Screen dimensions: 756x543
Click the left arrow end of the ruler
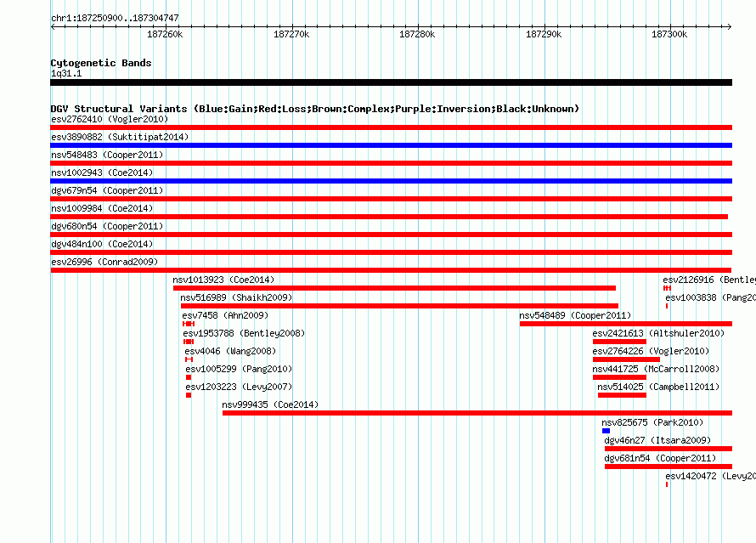[53, 26]
